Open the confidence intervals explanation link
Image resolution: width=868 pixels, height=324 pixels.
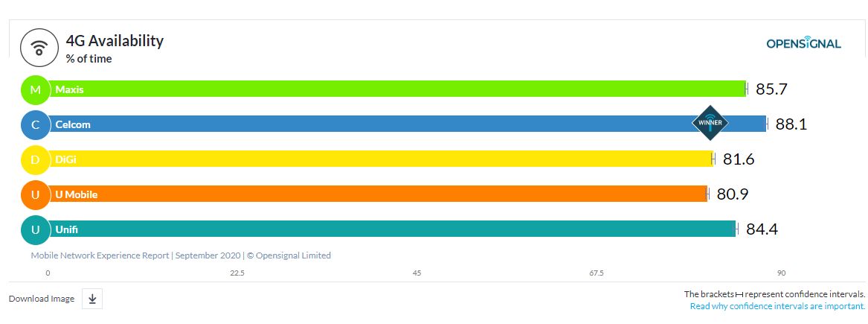click(777, 306)
